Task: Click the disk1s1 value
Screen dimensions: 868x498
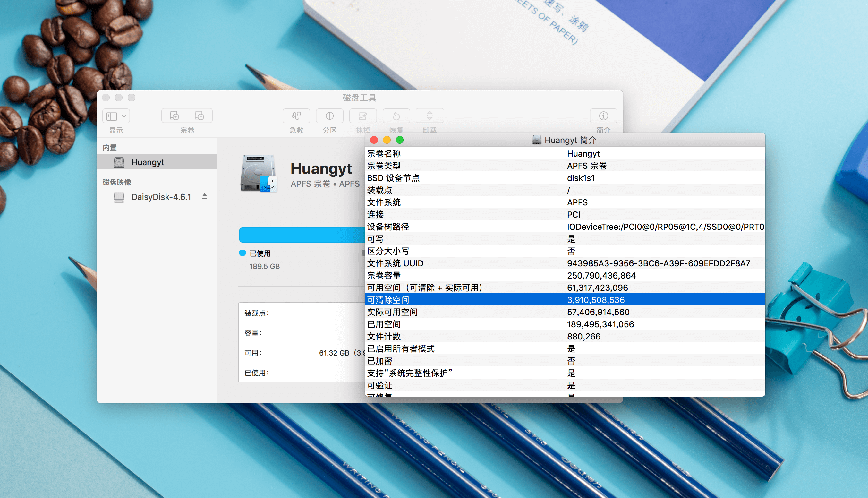Action: point(581,178)
